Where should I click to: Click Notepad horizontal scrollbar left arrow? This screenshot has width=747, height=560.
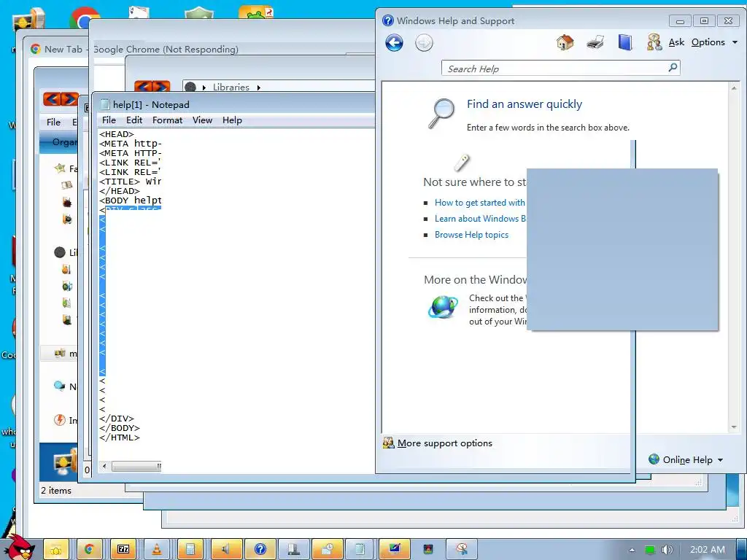[x=105, y=466]
